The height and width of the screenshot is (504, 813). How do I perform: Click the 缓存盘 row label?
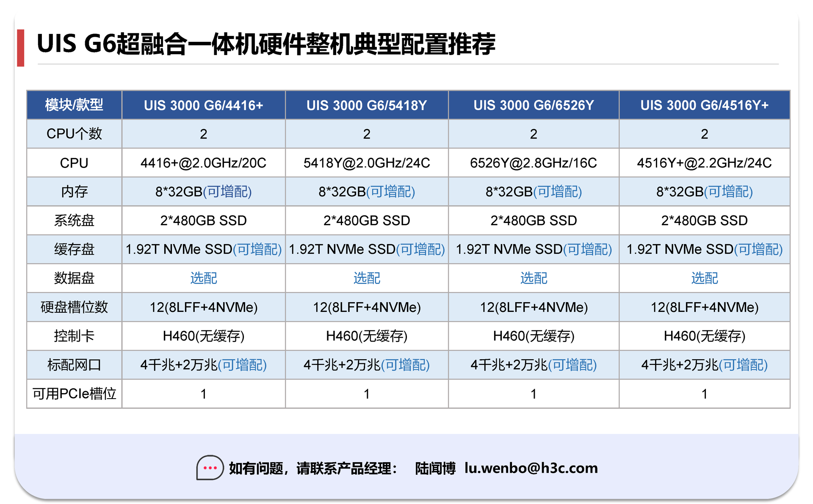pos(74,249)
